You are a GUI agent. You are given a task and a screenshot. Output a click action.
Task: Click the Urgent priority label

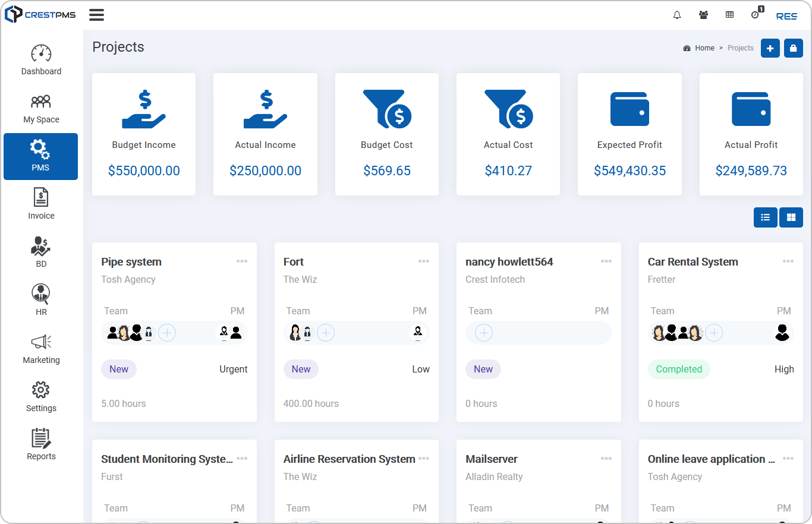pyautogui.click(x=234, y=370)
